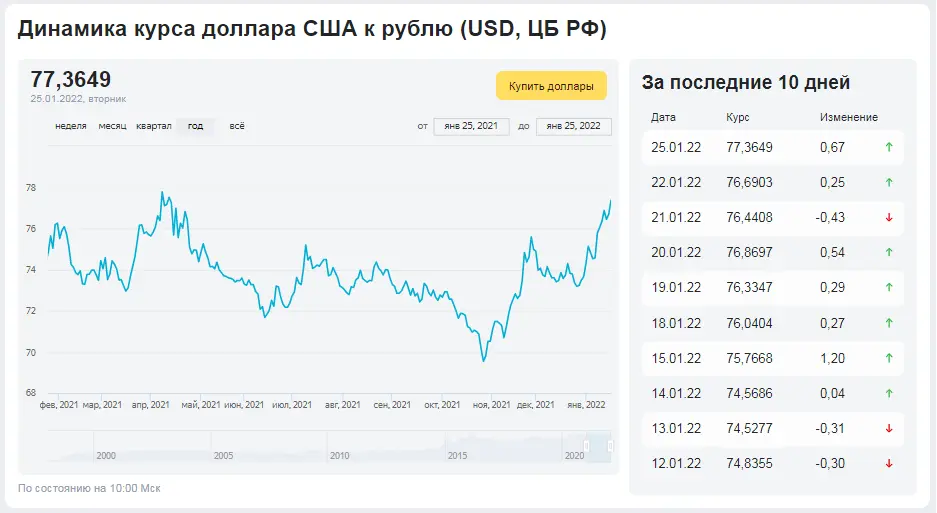Image resolution: width=937 pixels, height=513 pixels.
Task: Choose the 'год' period option
Action: [x=195, y=126]
